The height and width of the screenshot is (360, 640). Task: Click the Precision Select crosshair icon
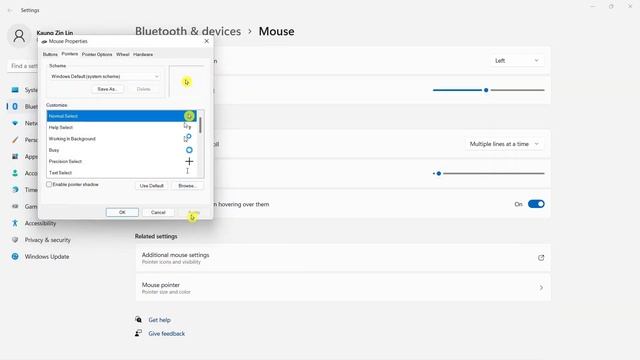[x=189, y=161]
